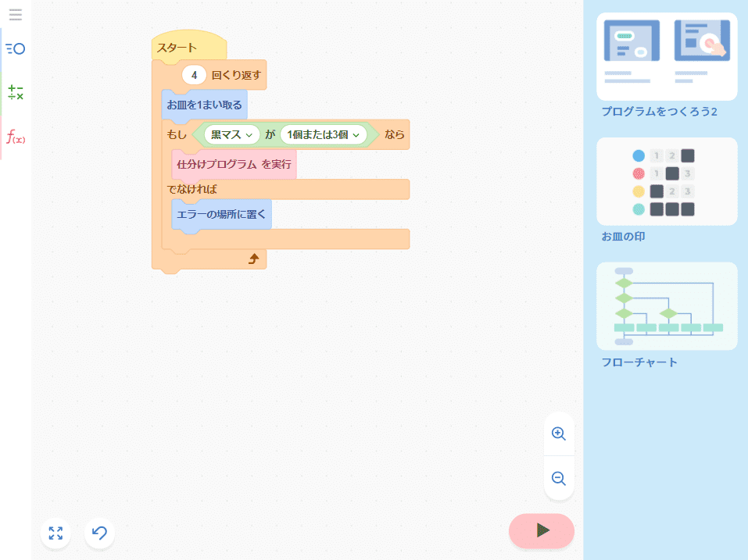Open the hamburger menu icon
748x560 pixels.
(16, 14)
